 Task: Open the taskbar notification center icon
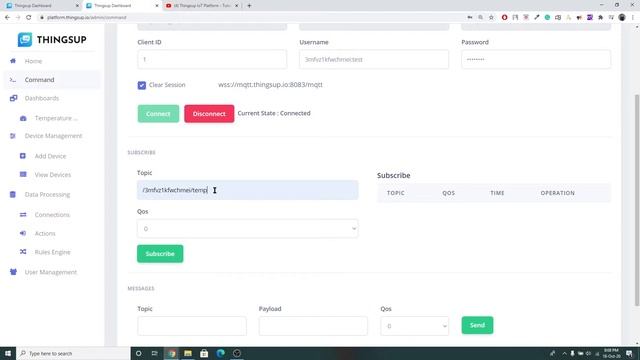[x=629, y=353]
